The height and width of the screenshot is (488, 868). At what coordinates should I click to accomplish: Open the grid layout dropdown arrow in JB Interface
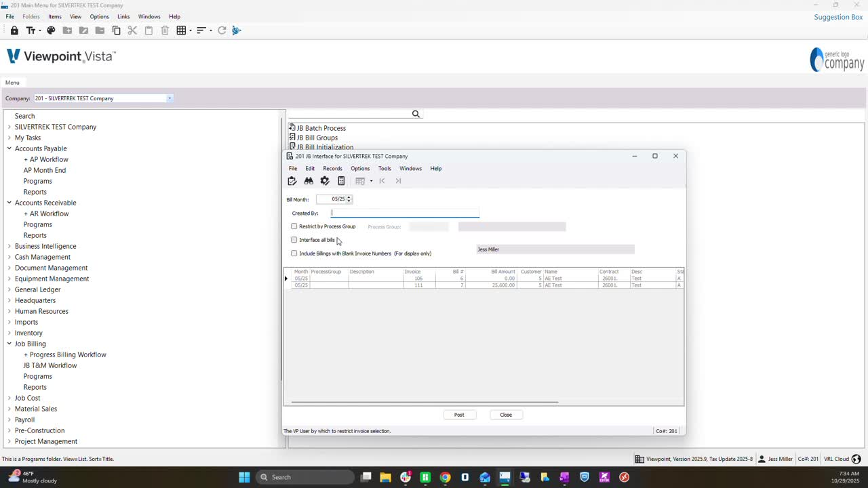point(371,181)
